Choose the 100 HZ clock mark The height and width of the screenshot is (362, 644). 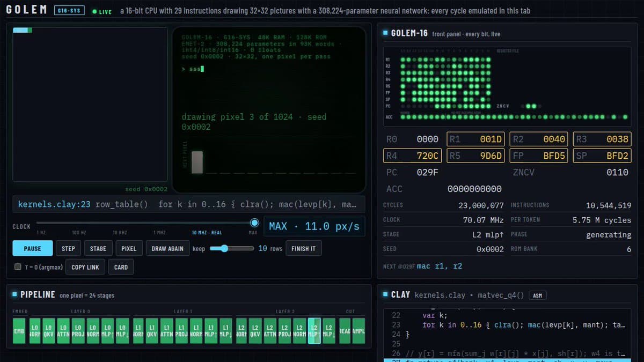click(79, 233)
